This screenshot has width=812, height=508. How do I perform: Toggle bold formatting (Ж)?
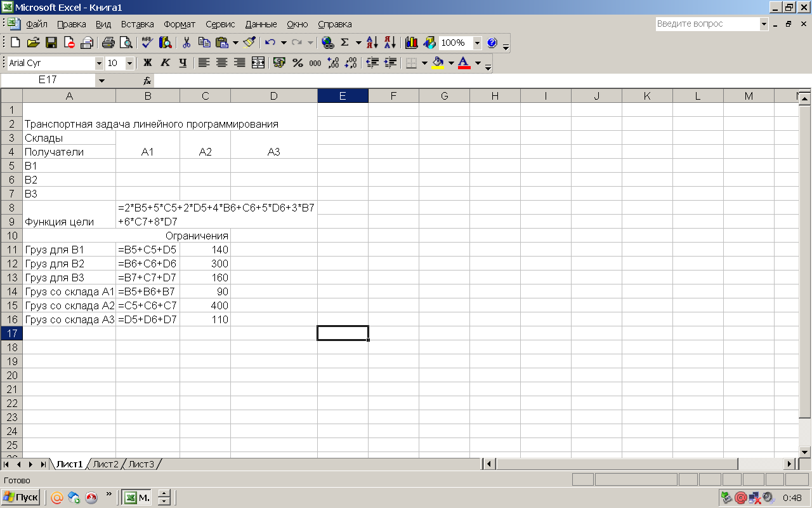point(147,63)
